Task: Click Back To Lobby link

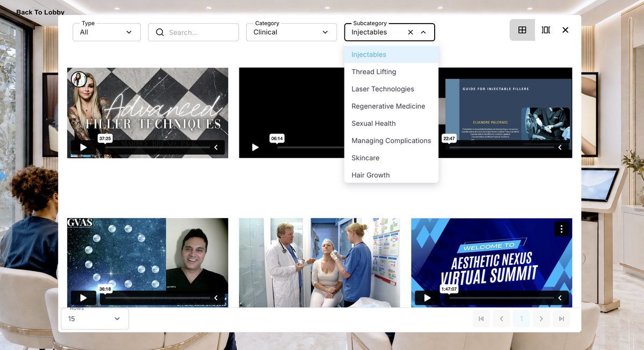Action: coord(40,12)
